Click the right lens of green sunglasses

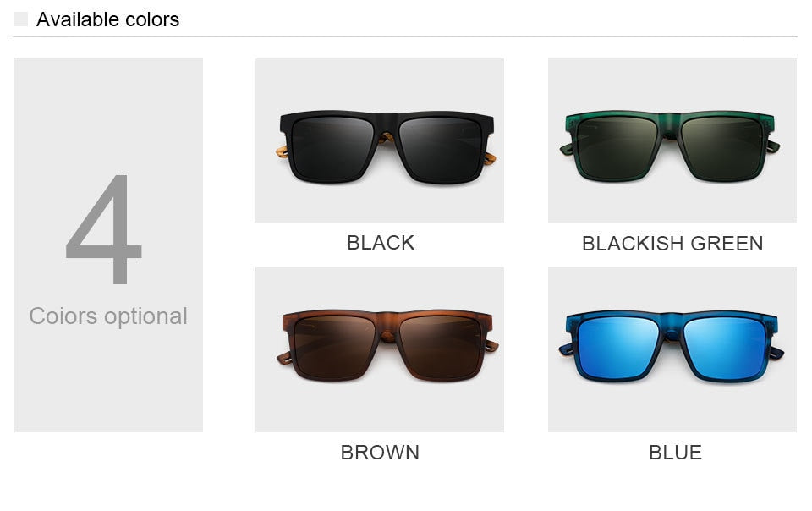(x=722, y=147)
